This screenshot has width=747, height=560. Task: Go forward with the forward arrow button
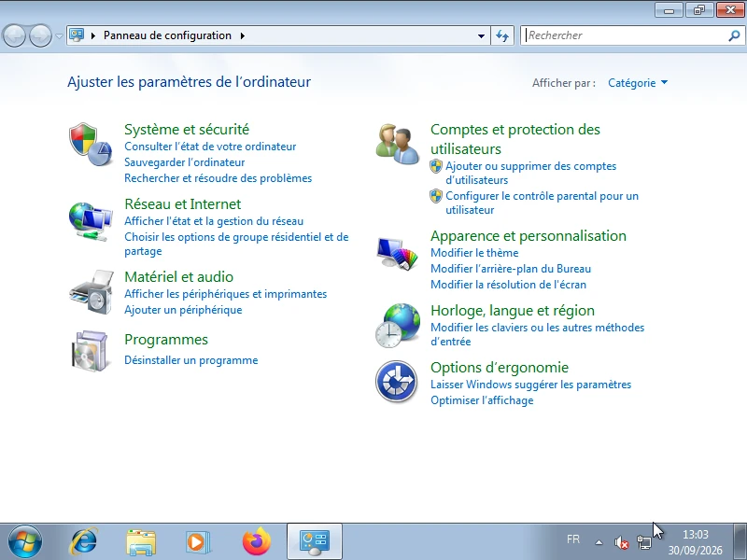(40, 35)
